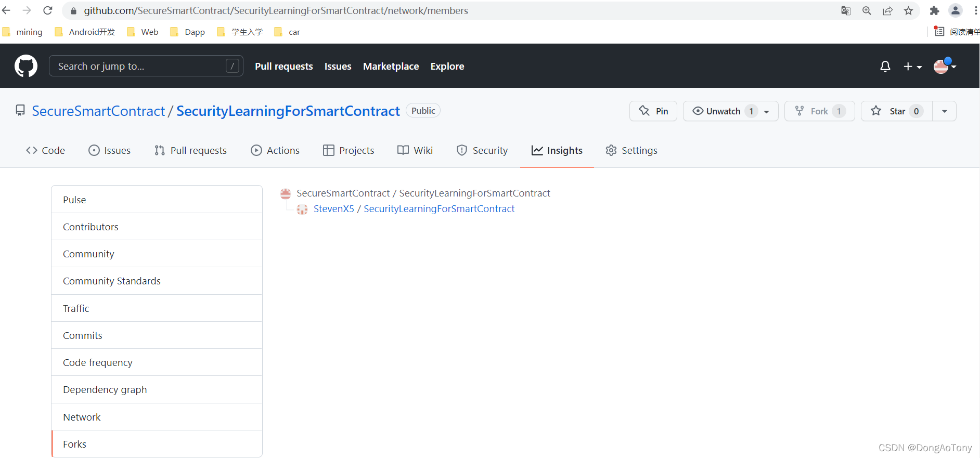980x458 pixels.
Task: Click the GitHub Octocat logo
Action: (x=26, y=66)
